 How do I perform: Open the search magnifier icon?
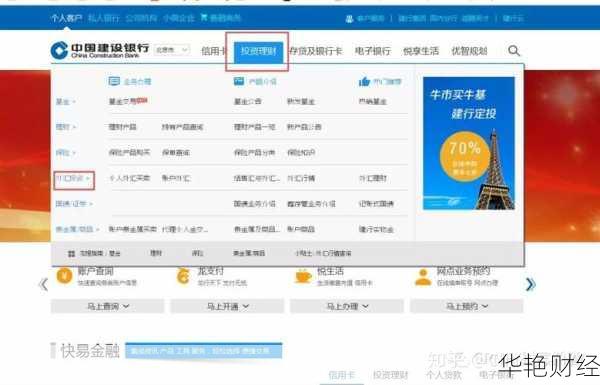[514, 51]
